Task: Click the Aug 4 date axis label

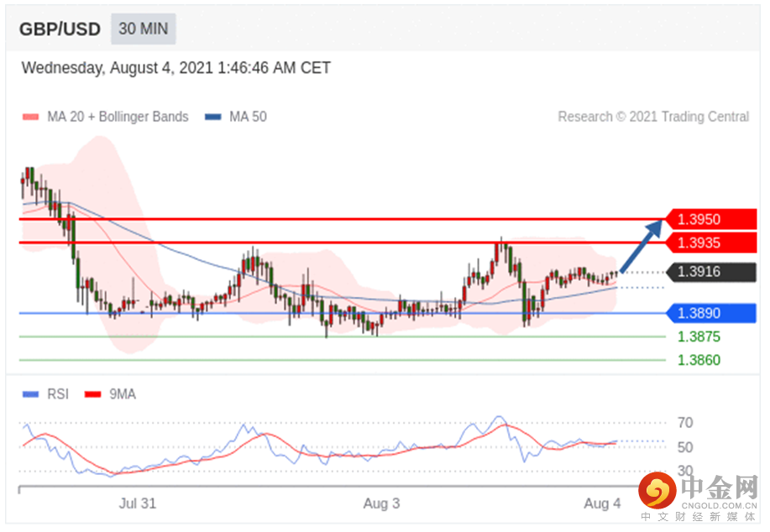Action: pyautogui.click(x=602, y=503)
